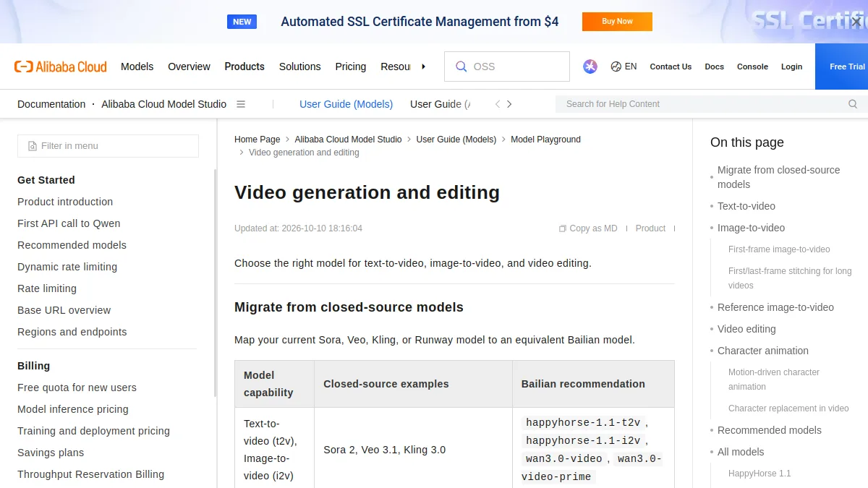The width and height of the screenshot is (868, 488).
Task: Click the Free Trial button
Action: (x=841, y=67)
